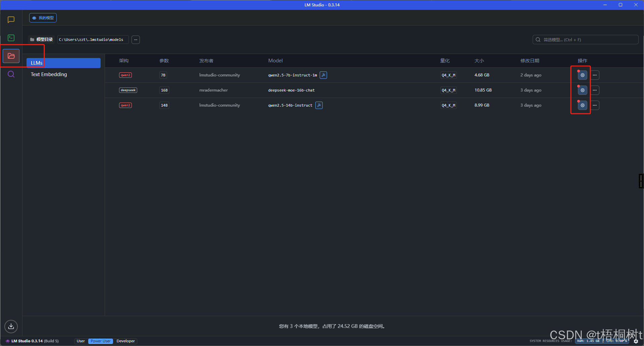Viewport: 644px width, 346px height.
Task: Open the Discover search icon in the sidebar
Action: 11,74
